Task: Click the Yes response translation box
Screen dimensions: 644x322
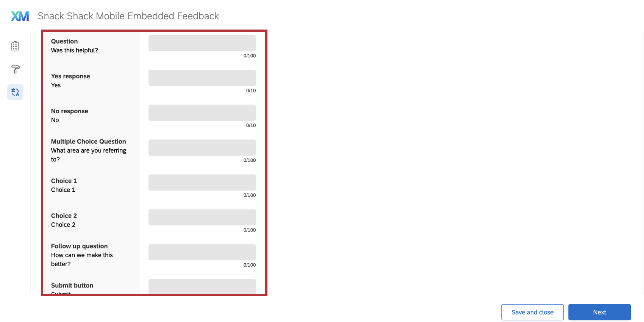Action: (x=202, y=78)
